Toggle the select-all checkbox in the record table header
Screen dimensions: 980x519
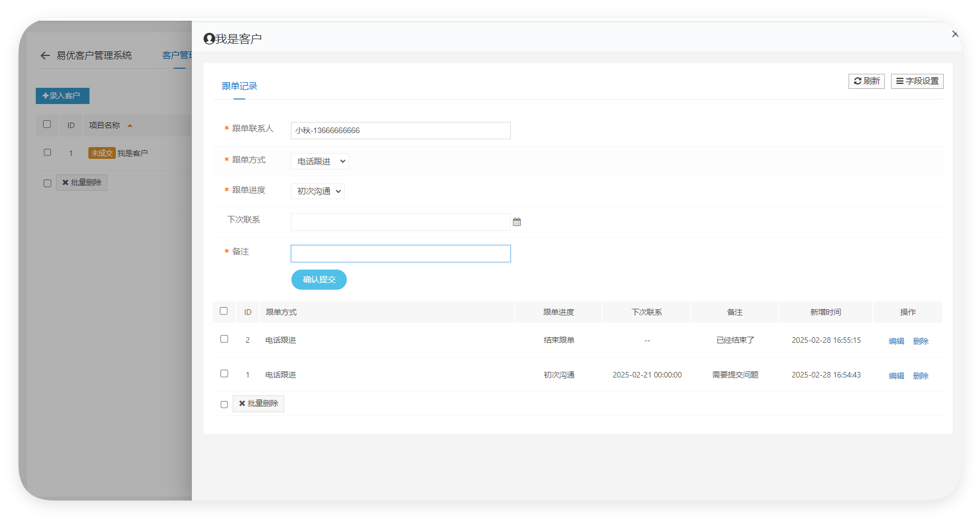pos(224,311)
